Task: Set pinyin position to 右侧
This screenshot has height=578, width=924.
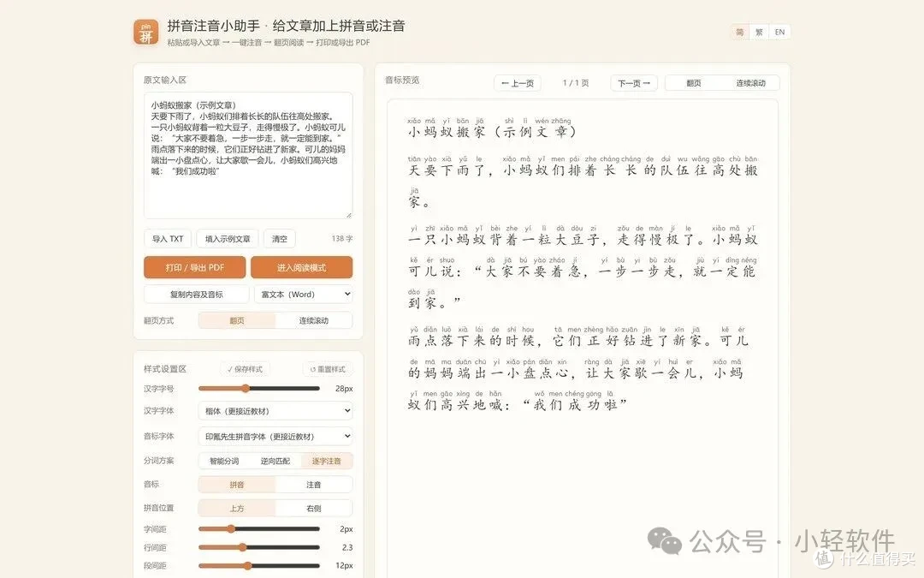Action: (313, 508)
